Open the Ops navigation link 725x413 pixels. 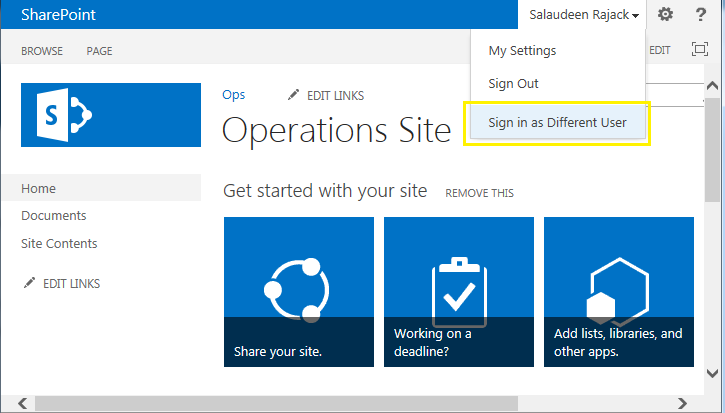[233, 95]
